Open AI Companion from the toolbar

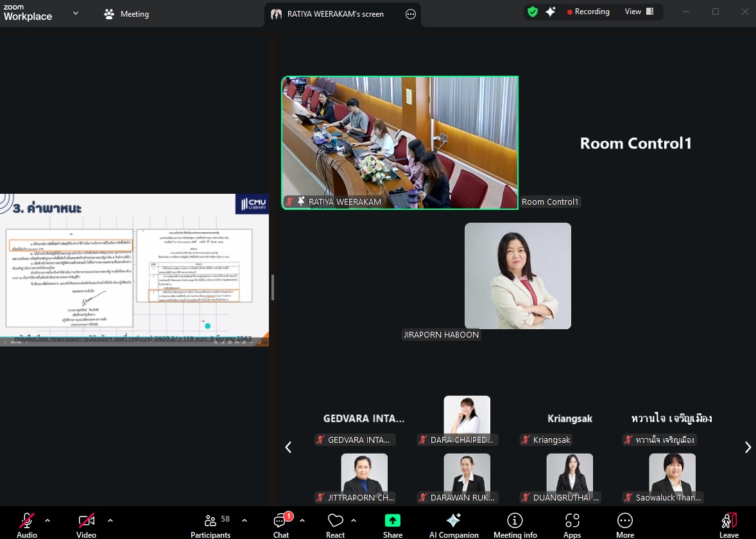(x=454, y=525)
